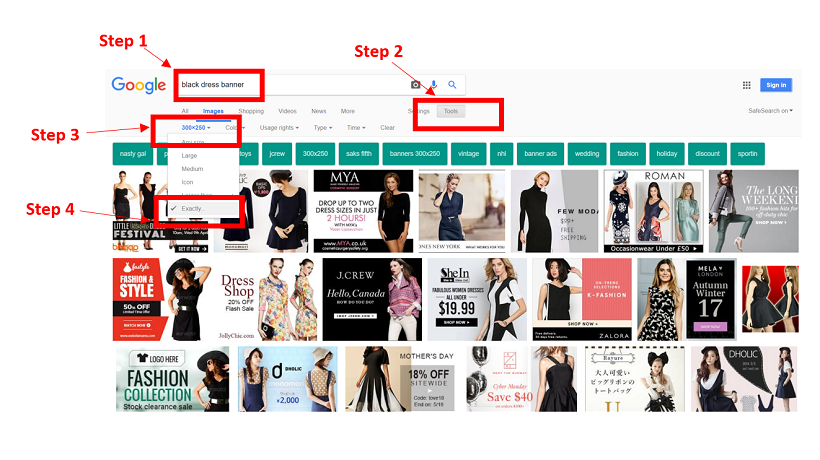Open the 300×250 size dropdown

(x=196, y=128)
